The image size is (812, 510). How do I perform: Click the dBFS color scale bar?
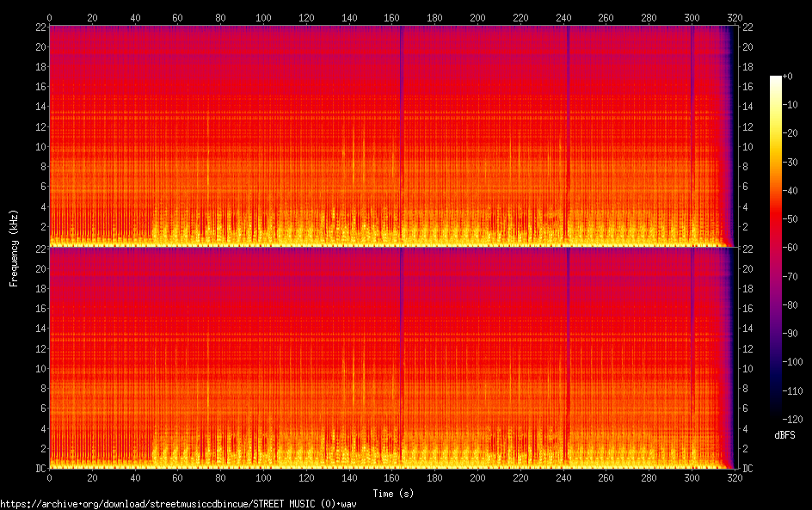tap(775, 248)
